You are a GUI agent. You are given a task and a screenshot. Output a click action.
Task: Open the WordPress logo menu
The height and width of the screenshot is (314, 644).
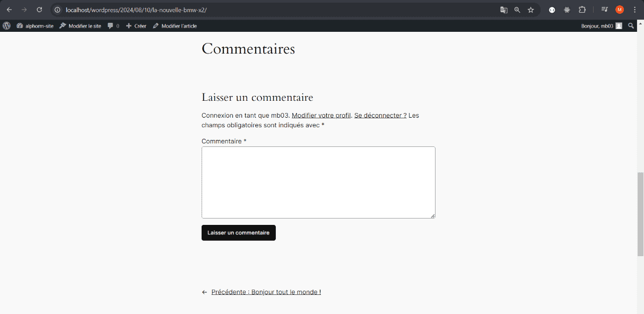point(6,25)
